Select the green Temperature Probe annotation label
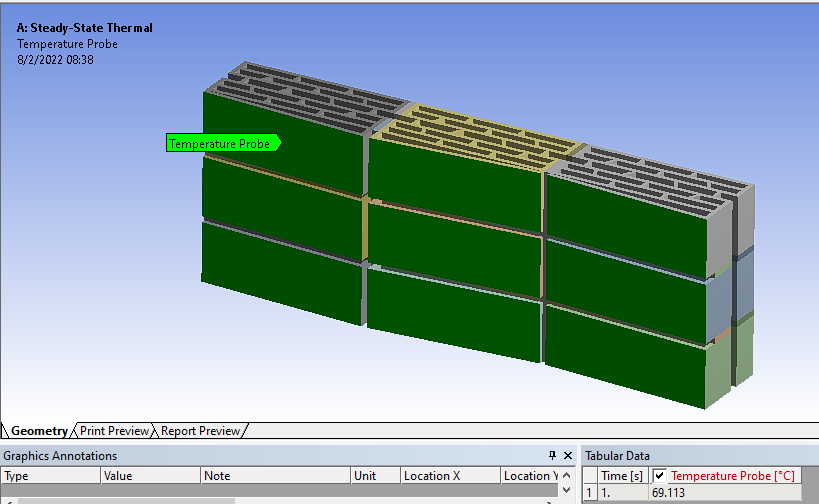The width and height of the screenshot is (819, 504). (x=222, y=144)
